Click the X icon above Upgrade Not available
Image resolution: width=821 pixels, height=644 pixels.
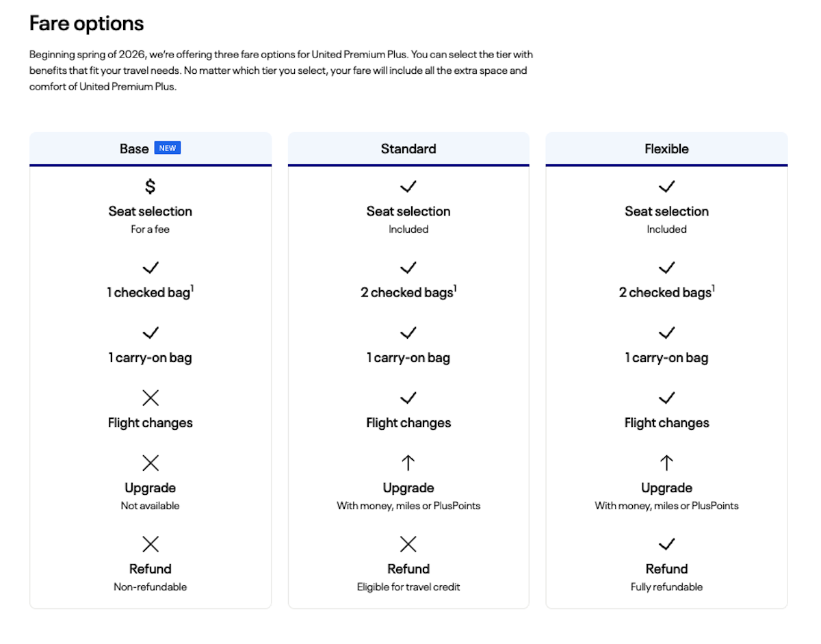(151, 463)
